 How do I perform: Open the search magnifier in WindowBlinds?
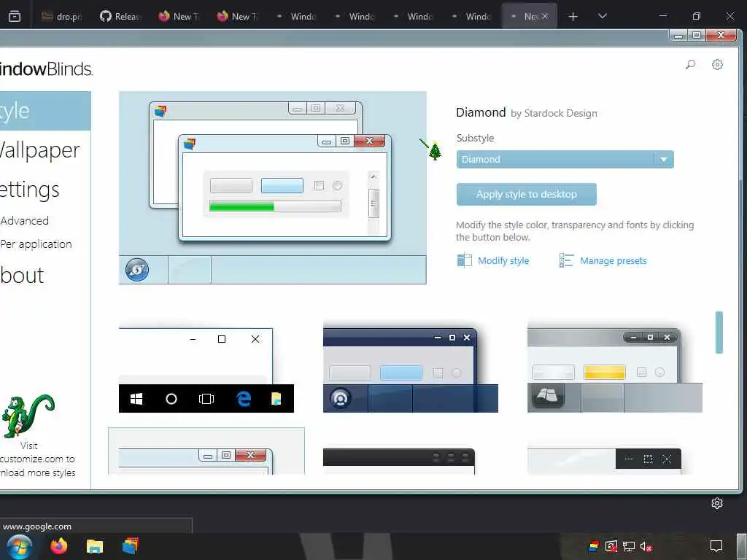pyautogui.click(x=690, y=64)
